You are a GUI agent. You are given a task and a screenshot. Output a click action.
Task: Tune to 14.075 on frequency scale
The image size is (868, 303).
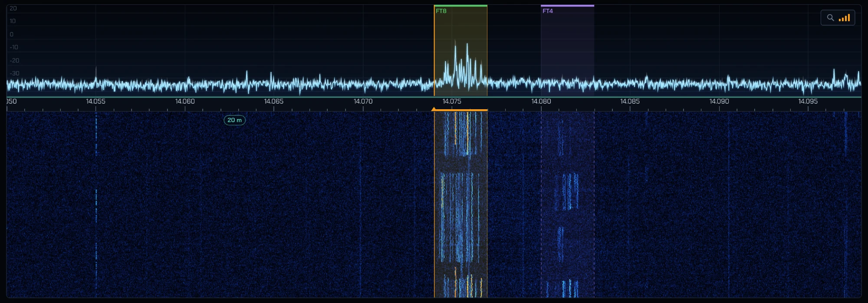pyautogui.click(x=452, y=101)
